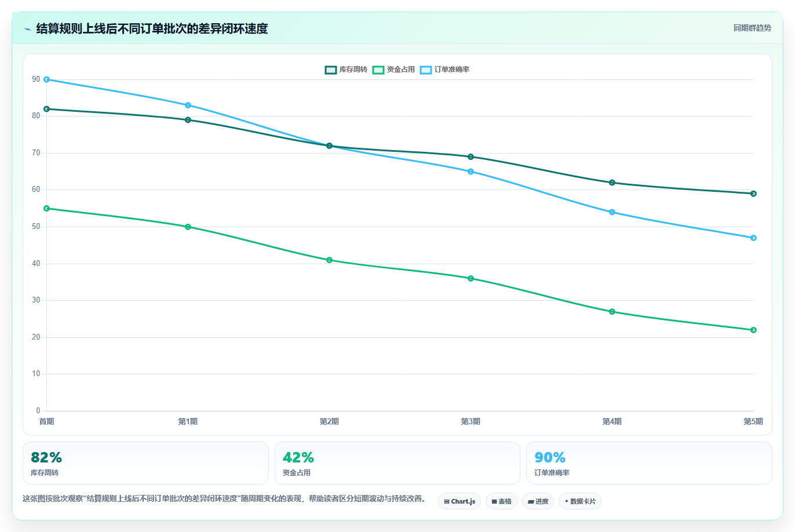This screenshot has height=532, width=795.
Task: Open the 42% 资金占用 stat card
Action: click(397, 463)
